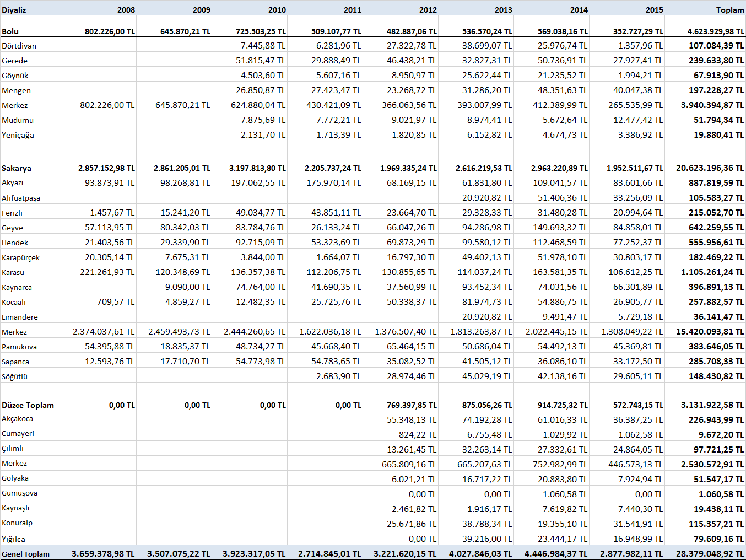Select the Diyaliz header cell
The height and width of the screenshot is (560, 746).
tap(14, 10)
